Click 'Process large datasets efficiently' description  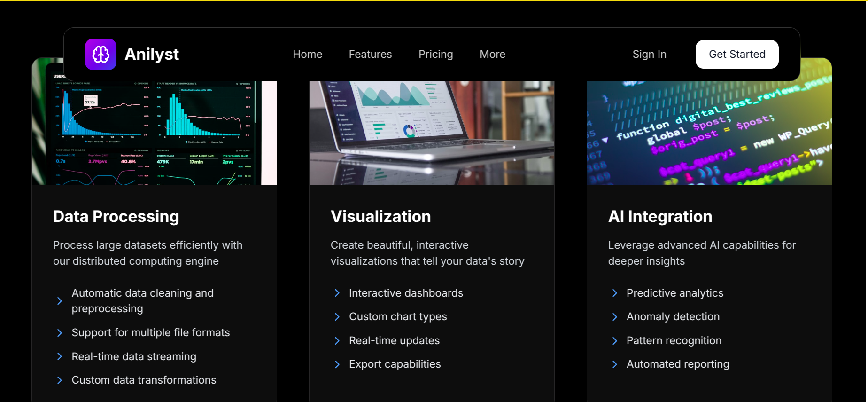[x=148, y=253]
